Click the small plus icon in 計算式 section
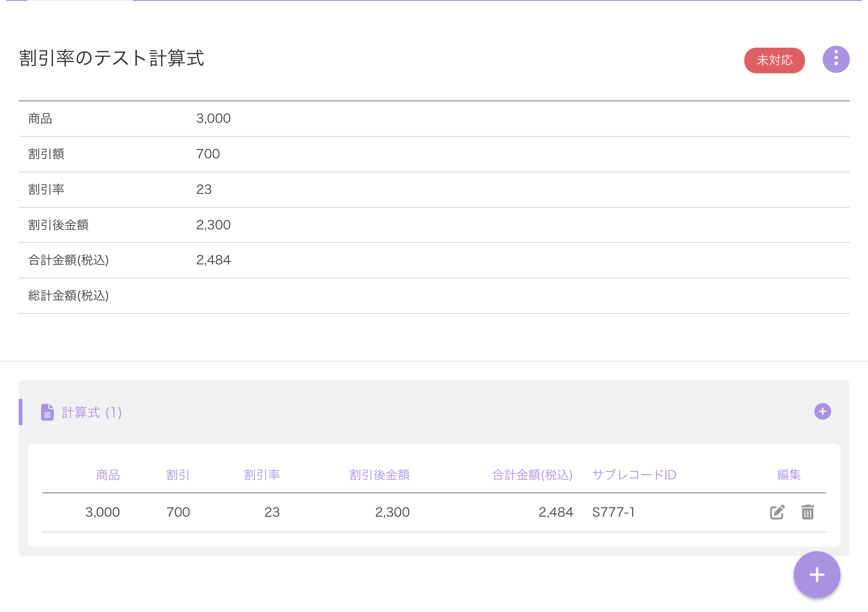The height and width of the screenshot is (612, 868). point(822,412)
